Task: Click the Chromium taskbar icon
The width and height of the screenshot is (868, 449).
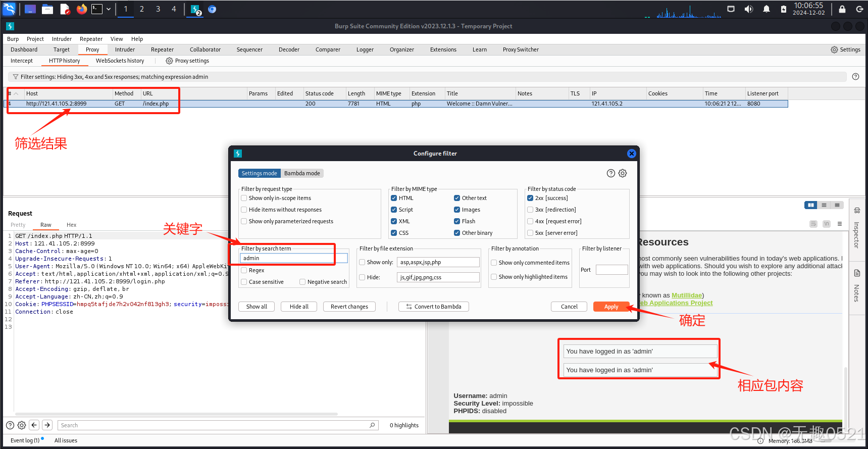Action: pos(212,9)
